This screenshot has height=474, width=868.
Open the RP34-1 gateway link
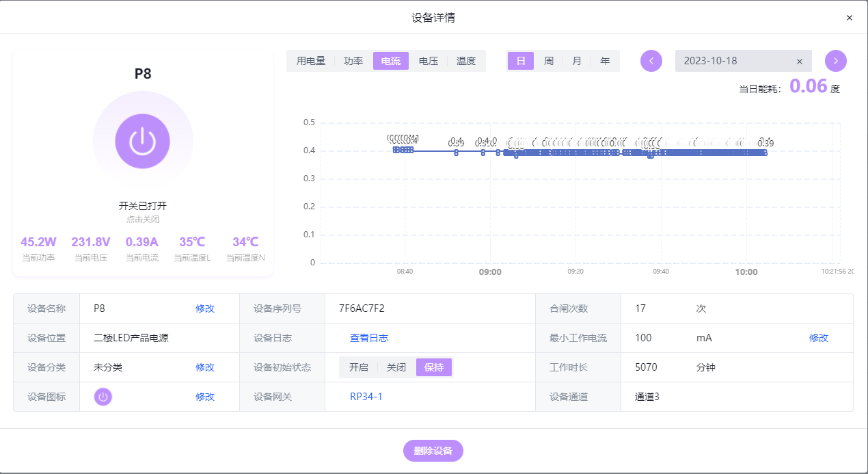click(x=366, y=397)
